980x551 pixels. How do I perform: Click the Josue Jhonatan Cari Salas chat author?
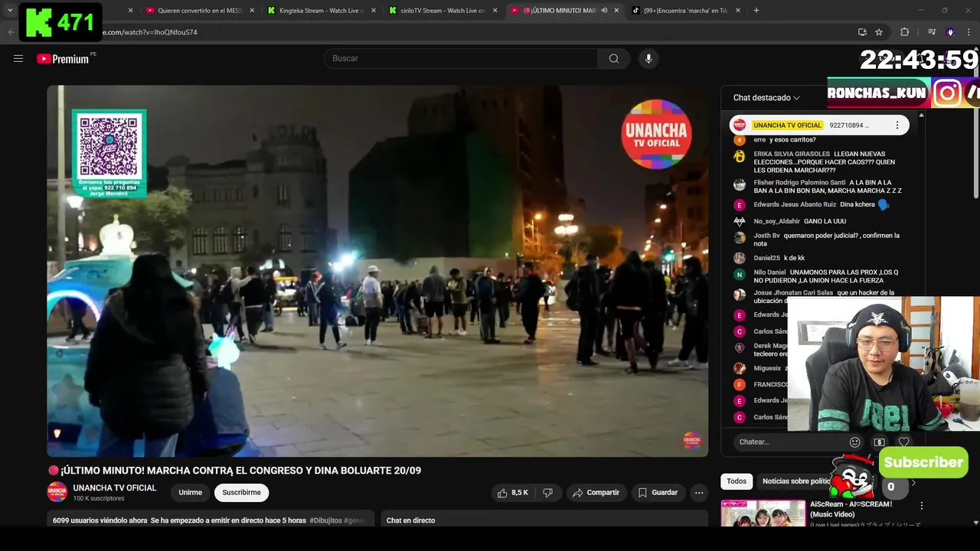(793, 292)
